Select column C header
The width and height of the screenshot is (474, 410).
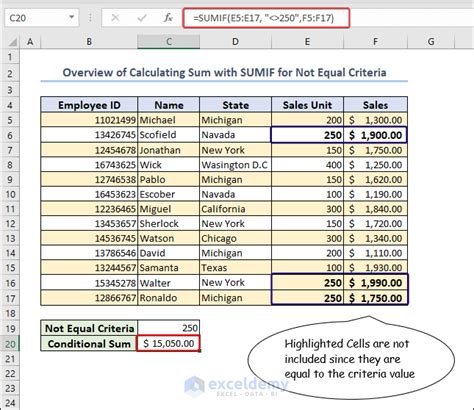click(169, 42)
